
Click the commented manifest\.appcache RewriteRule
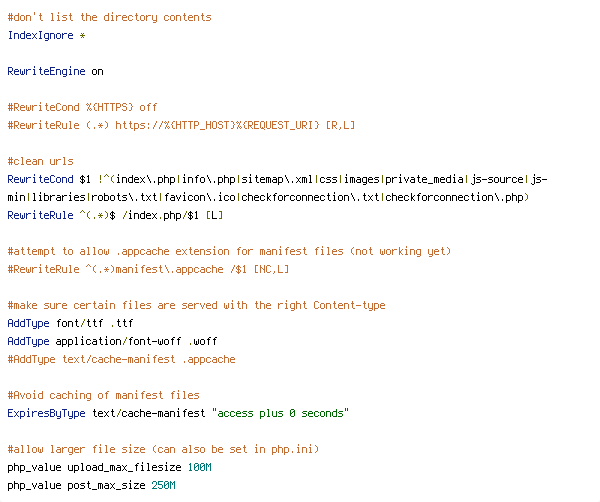[x=148, y=269]
